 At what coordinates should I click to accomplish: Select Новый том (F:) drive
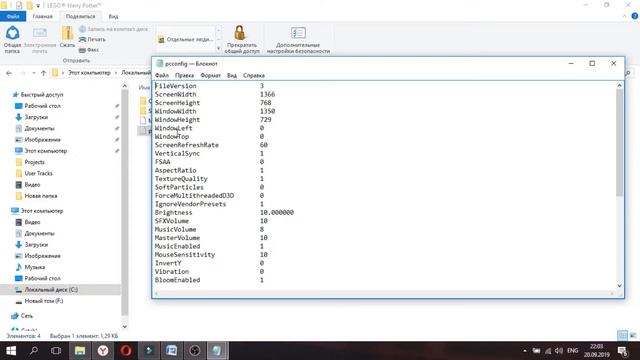pyautogui.click(x=44, y=301)
